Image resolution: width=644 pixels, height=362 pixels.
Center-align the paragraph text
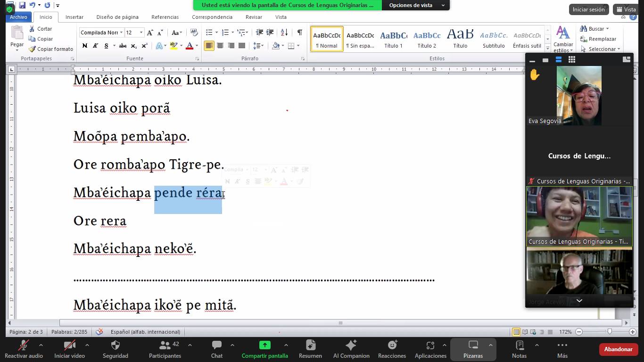click(220, 46)
